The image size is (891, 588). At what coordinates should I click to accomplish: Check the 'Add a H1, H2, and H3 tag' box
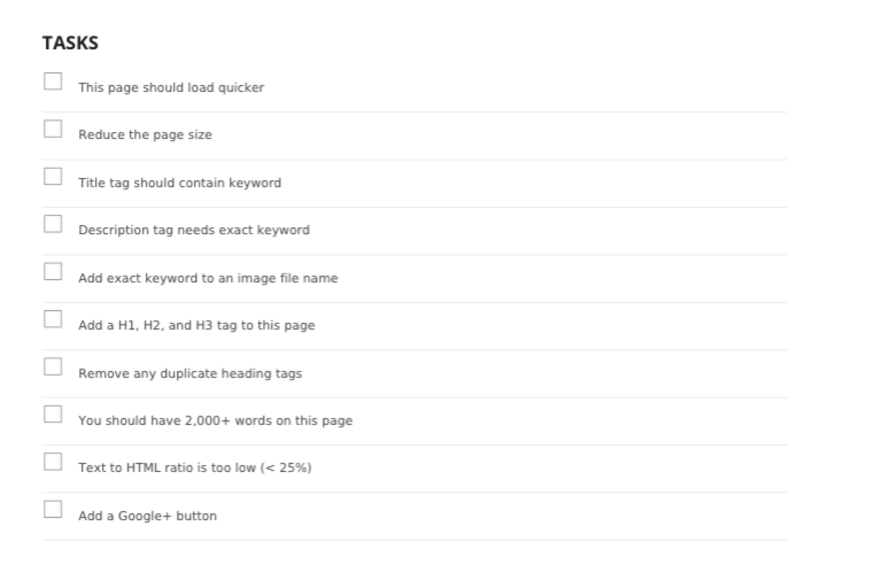[x=53, y=319]
